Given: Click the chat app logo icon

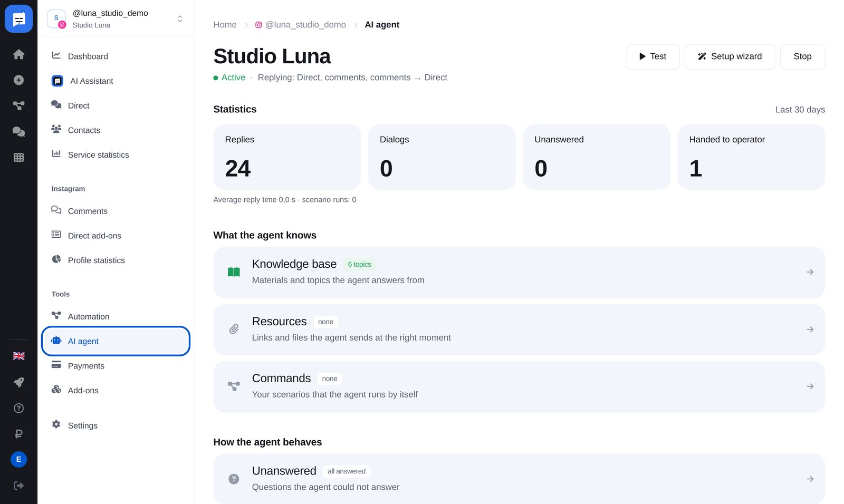Looking at the screenshot, I should click(18, 19).
